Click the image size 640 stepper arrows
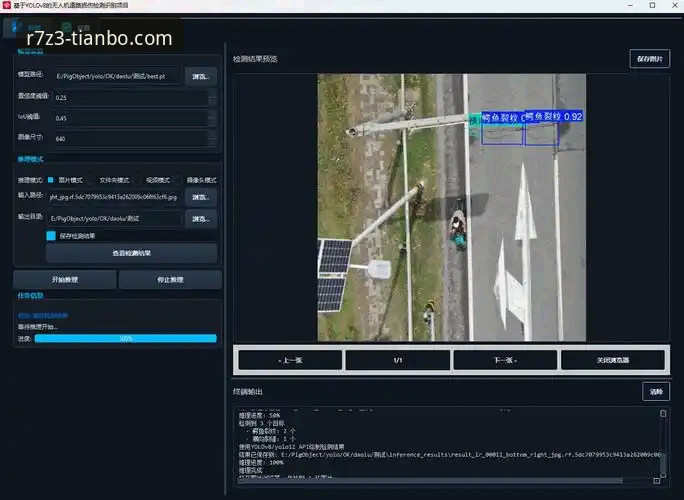The height and width of the screenshot is (500, 684). point(212,138)
